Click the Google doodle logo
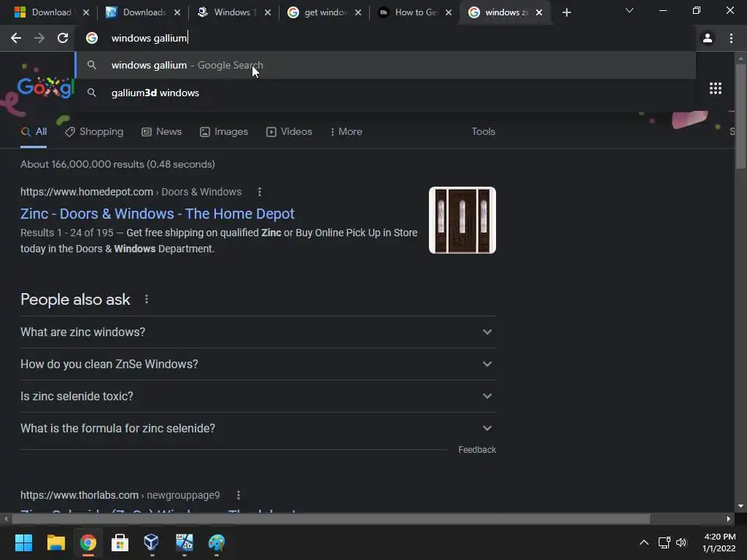This screenshot has height=560, width=747. tap(45, 88)
